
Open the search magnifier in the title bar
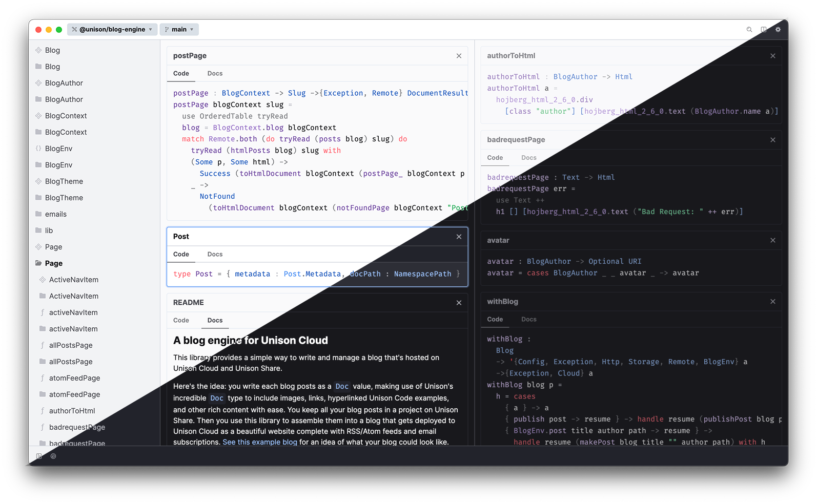point(749,30)
